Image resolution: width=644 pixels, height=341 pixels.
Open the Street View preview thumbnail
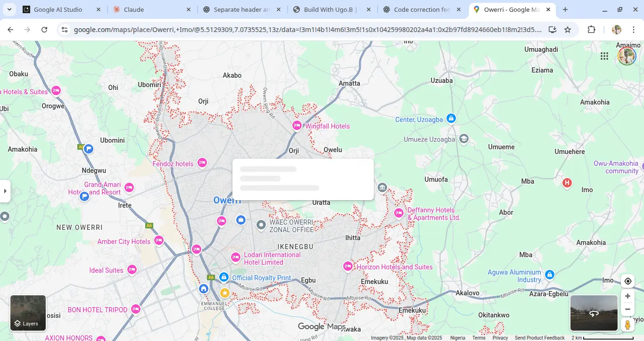[x=594, y=313]
